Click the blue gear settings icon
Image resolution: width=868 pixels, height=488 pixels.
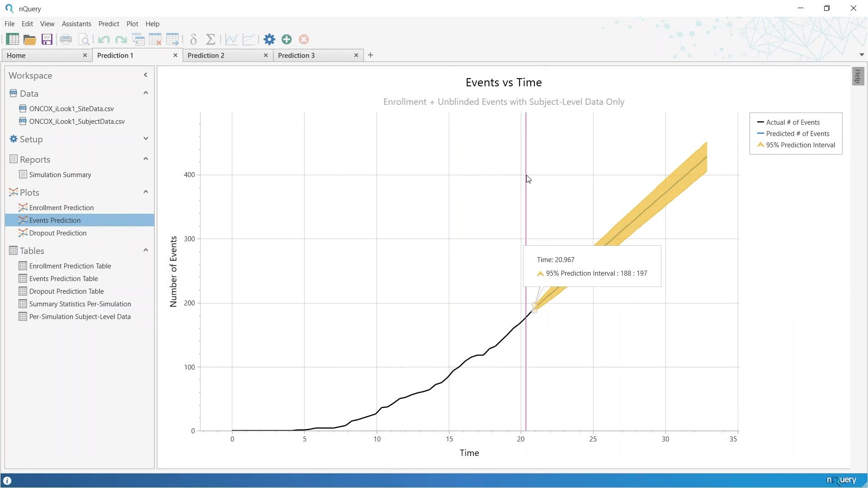click(x=269, y=40)
